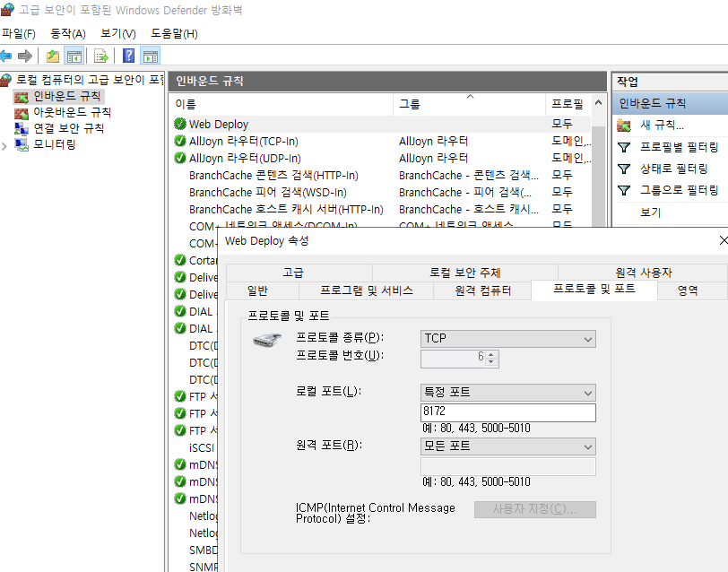Screen dimensions: 728x572
Task: Click the green check icon beside Cortana rule
Action: 179,260
